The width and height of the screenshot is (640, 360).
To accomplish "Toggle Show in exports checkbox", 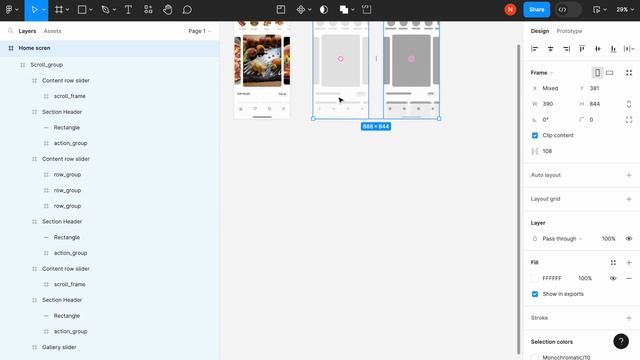I will 535,294.
